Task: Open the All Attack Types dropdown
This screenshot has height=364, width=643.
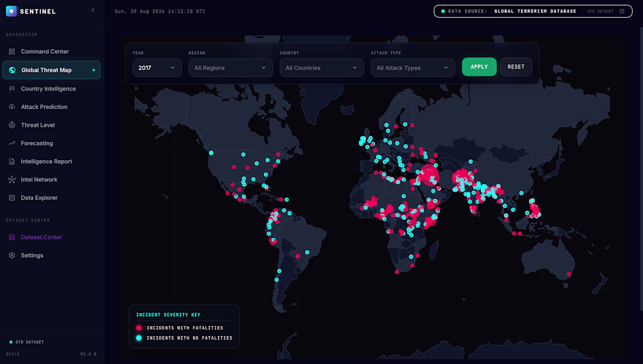Action: (413, 68)
